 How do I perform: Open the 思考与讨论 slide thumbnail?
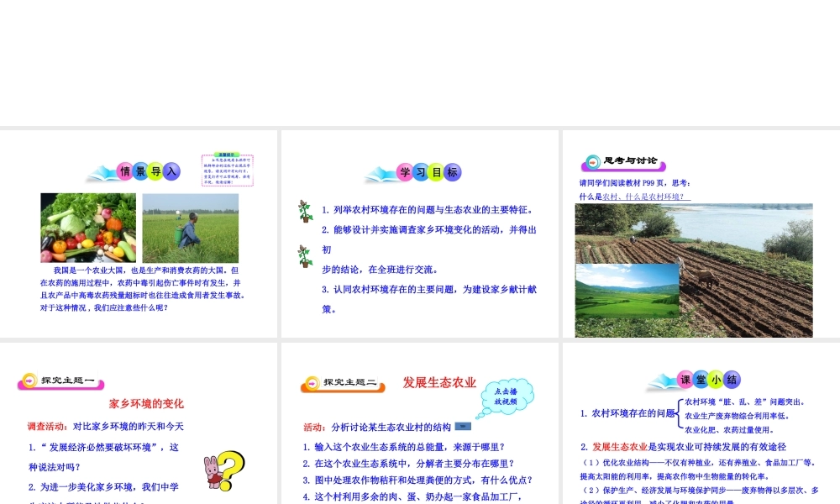pyautogui.click(x=701, y=234)
